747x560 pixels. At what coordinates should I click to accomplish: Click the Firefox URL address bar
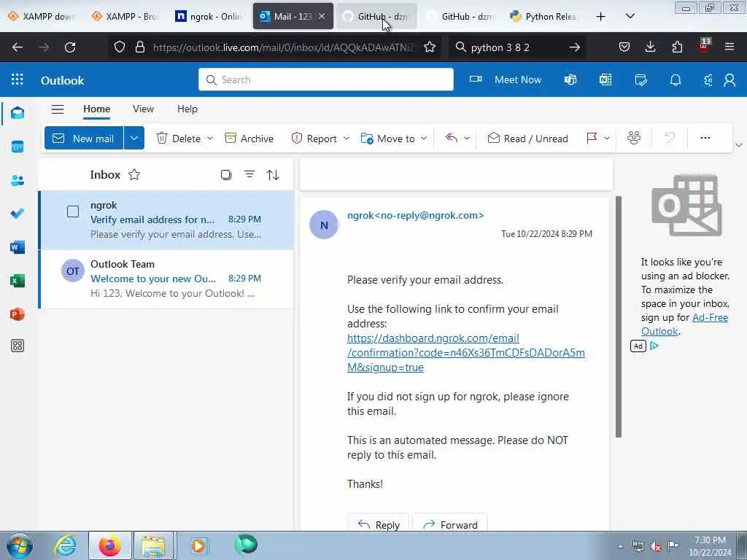[x=284, y=47]
